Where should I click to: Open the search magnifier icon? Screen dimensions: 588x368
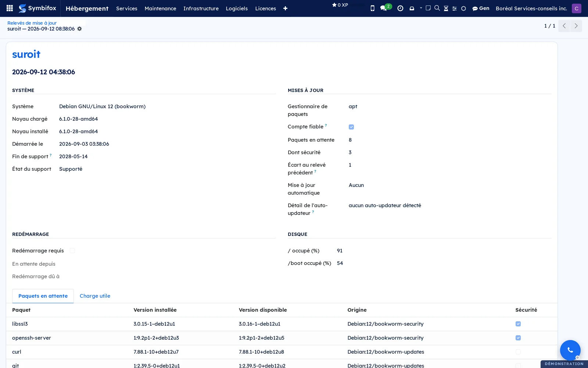437,8
